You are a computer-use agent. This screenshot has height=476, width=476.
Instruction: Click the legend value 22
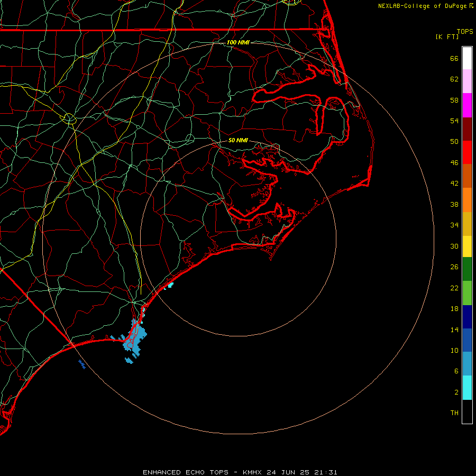tap(454, 288)
